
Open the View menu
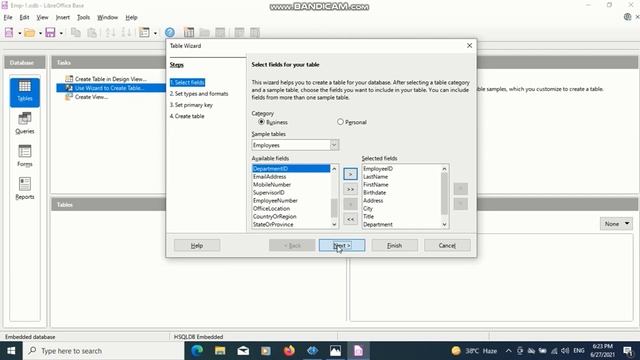point(42,18)
